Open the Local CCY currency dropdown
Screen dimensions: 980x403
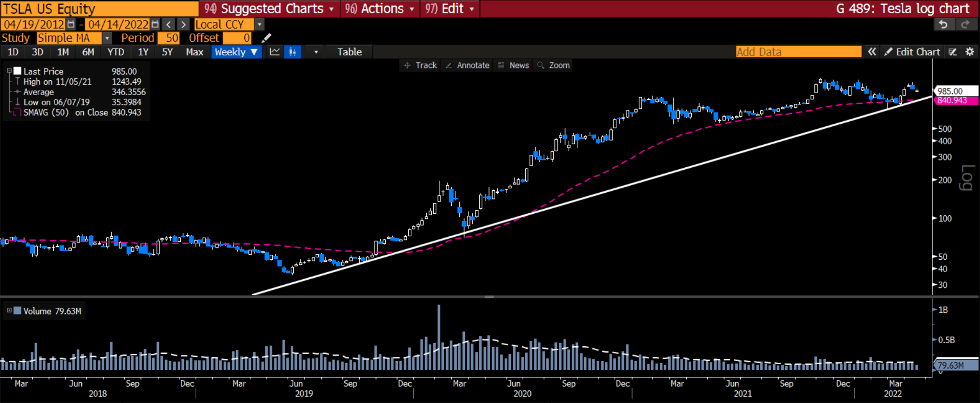coord(260,24)
